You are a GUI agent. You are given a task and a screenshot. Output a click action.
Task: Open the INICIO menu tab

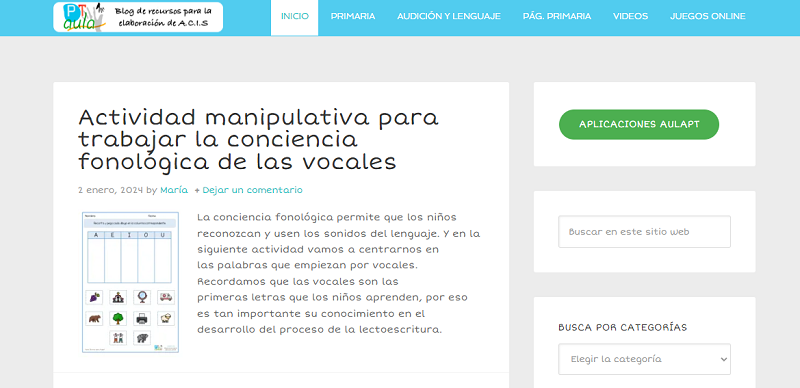294,18
